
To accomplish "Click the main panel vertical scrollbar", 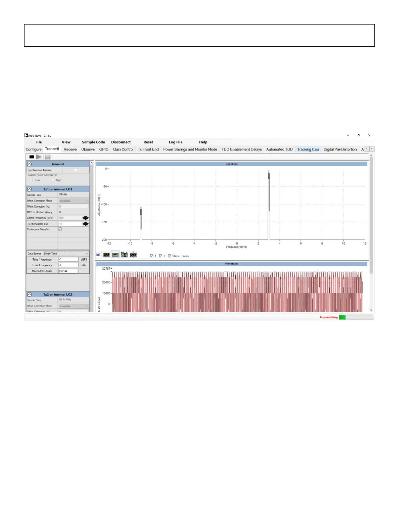I will (x=371, y=233).
